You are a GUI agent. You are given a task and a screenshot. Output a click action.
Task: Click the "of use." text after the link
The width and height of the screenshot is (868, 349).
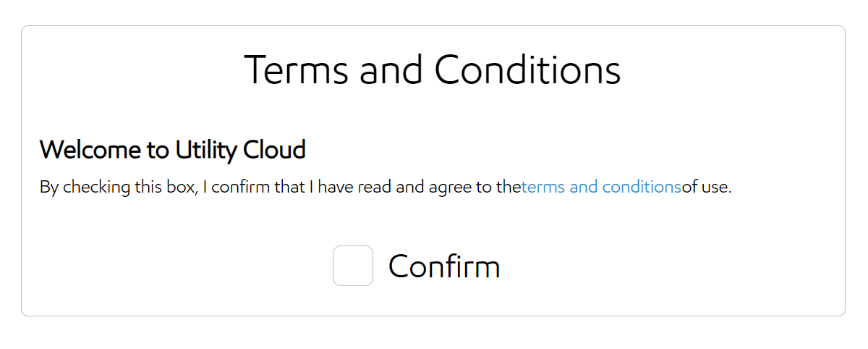pos(707,188)
